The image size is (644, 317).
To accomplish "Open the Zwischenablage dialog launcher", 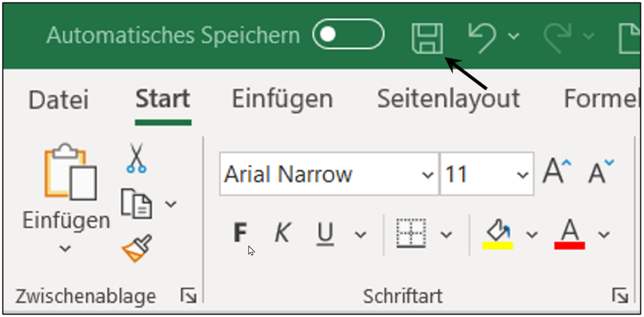I will pyautogui.click(x=189, y=296).
